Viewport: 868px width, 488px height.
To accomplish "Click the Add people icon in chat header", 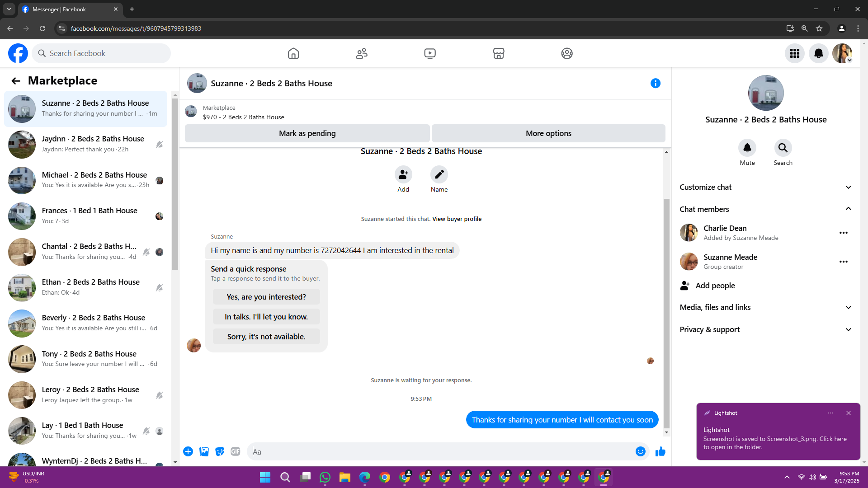I will point(403,174).
